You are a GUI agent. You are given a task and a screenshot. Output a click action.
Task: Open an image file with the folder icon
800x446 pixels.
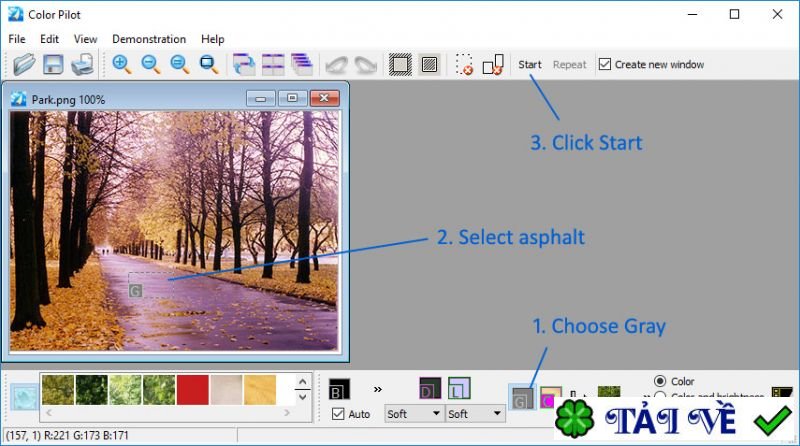point(24,65)
